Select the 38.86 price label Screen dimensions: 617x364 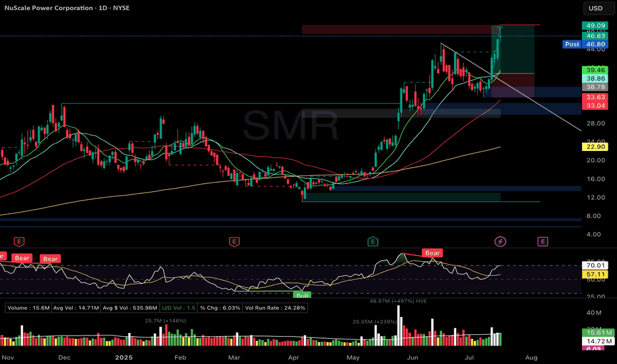tap(595, 78)
